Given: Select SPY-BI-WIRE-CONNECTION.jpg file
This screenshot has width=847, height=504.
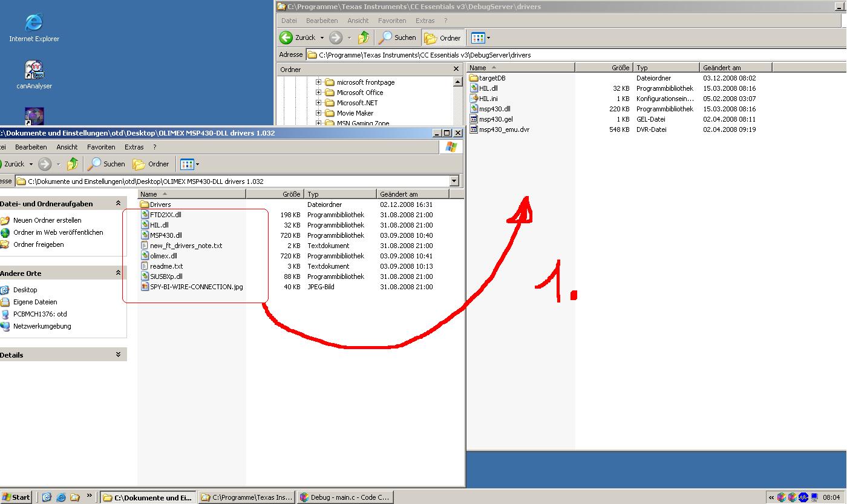Looking at the screenshot, I should point(192,287).
